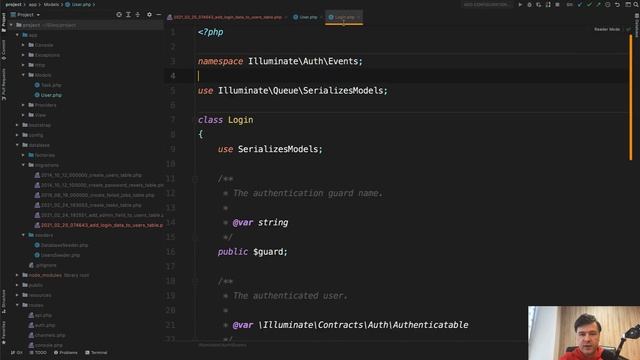640x360 pixels.
Task: Start debugging with the bug icon
Action: coord(529,4)
